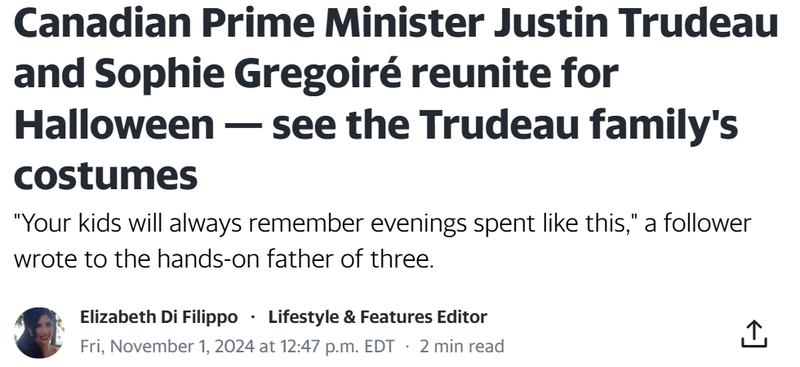The width and height of the screenshot is (800, 367).
Task: Click the words a follower in subtitle
Action: [x=698, y=224]
